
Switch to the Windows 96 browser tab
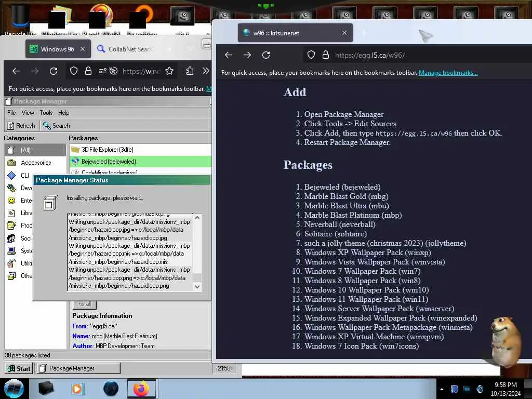tap(58, 49)
